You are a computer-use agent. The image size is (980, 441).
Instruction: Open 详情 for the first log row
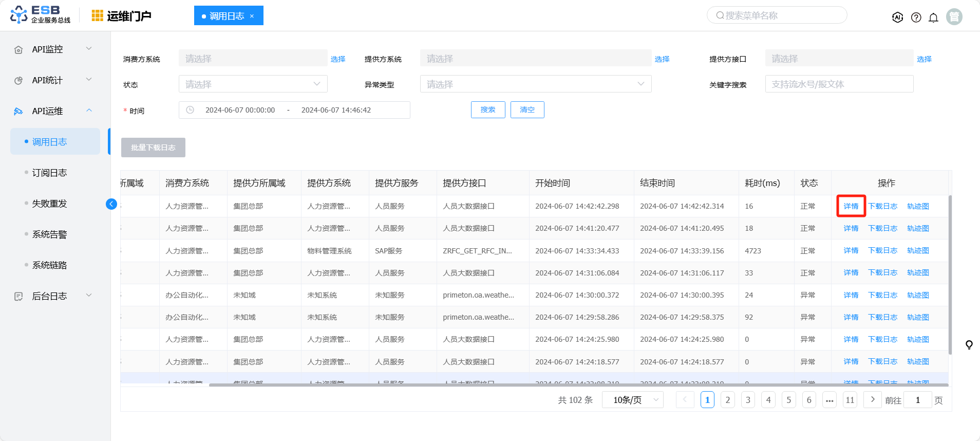pos(851,206)
